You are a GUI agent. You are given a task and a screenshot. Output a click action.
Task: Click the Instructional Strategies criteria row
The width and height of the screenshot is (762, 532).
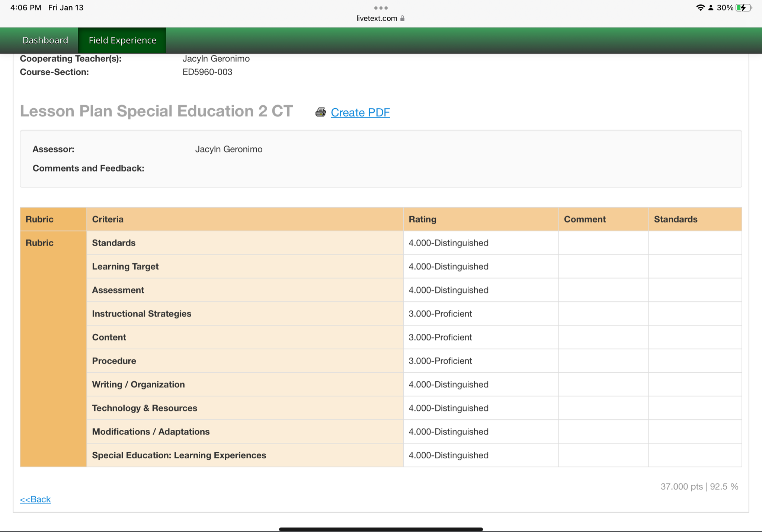pos(141,314)
